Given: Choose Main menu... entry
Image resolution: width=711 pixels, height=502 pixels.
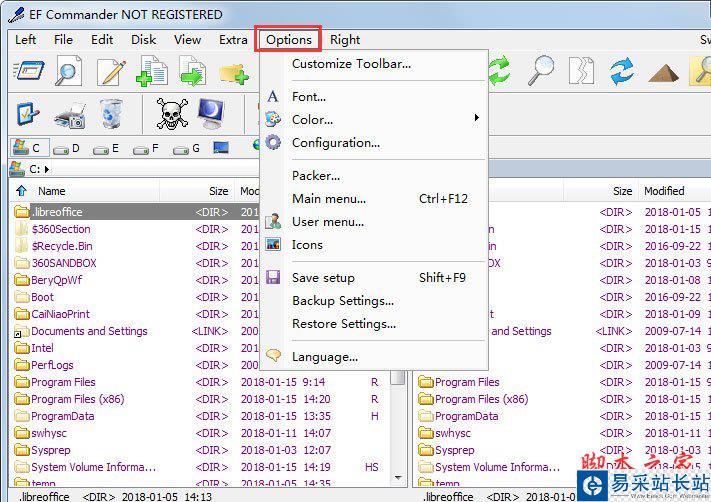Looking at the screenshot, I should click(374, 199).
